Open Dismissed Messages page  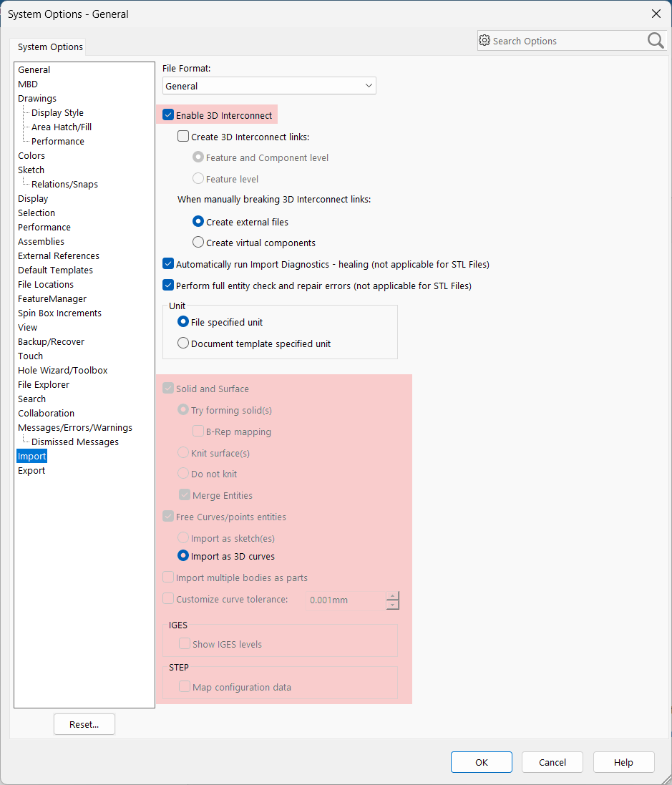pos(75,442)
